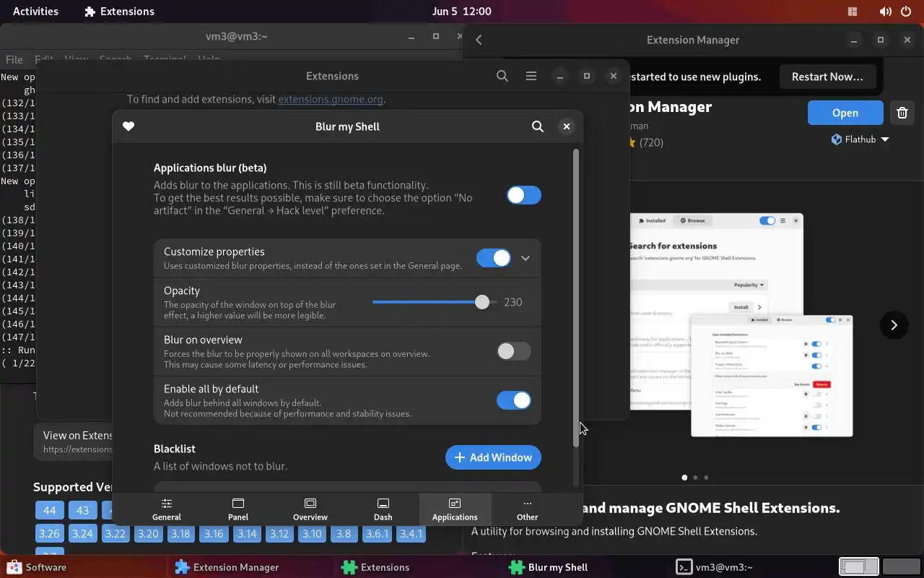Click supported version badge 3.6.1

point(377,534)
